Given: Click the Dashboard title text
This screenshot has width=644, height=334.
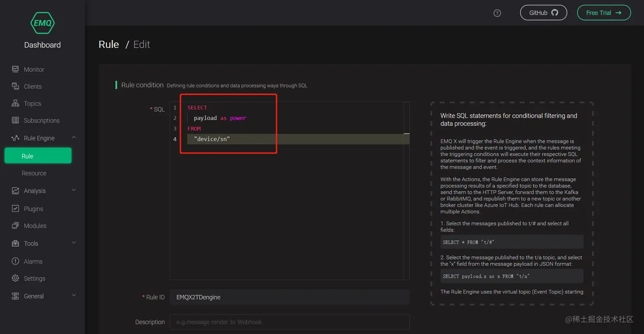Looking at the screenshot, I should [43, 45].
